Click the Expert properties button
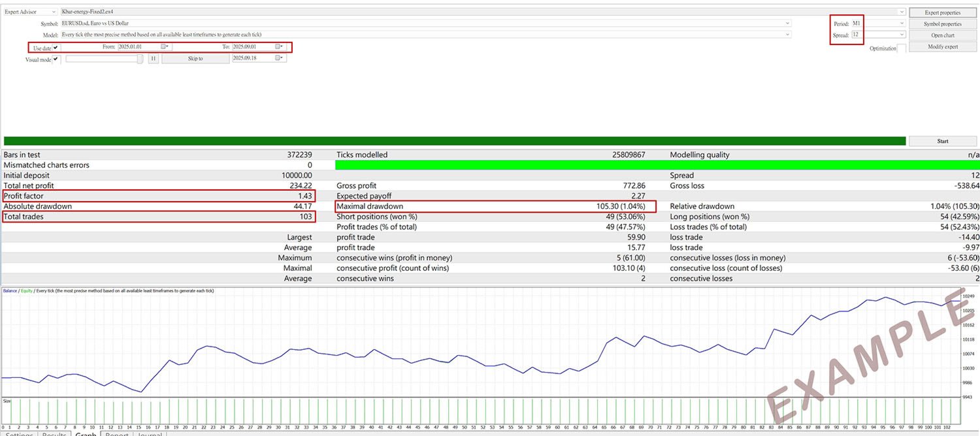Screen dimensions: 980x436 943,12
